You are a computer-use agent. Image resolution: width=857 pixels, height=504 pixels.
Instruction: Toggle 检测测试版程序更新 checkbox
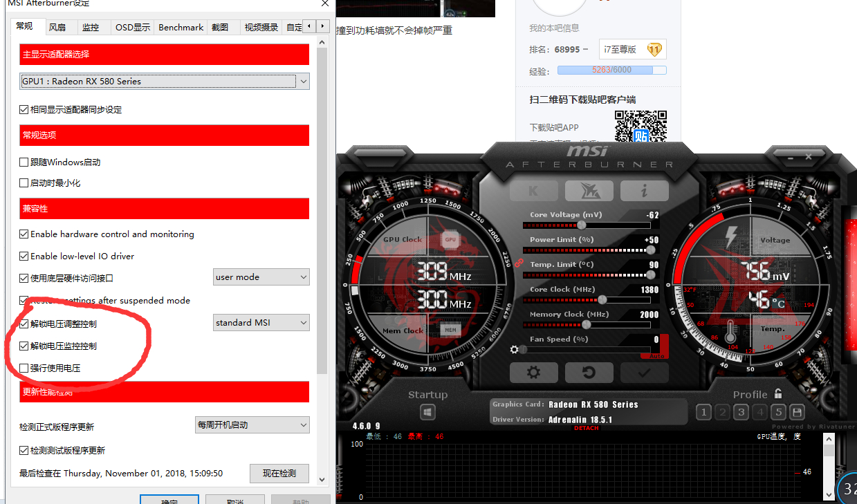[x=24, y=450]
